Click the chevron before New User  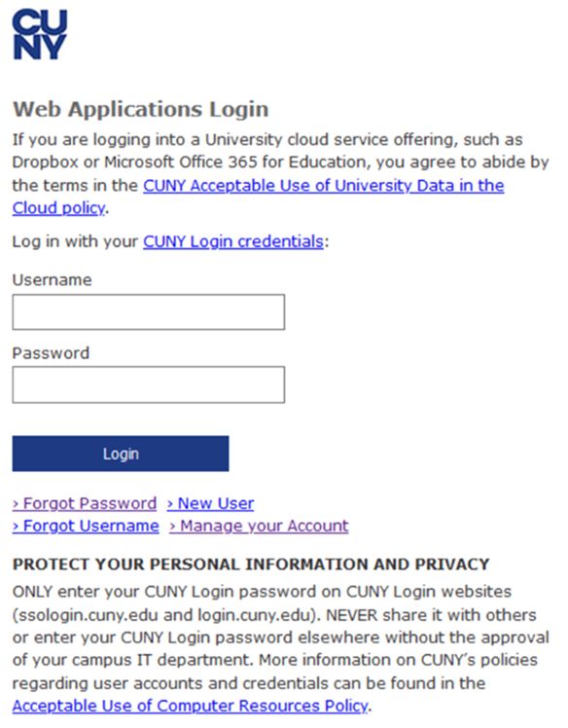coord(170,504)
